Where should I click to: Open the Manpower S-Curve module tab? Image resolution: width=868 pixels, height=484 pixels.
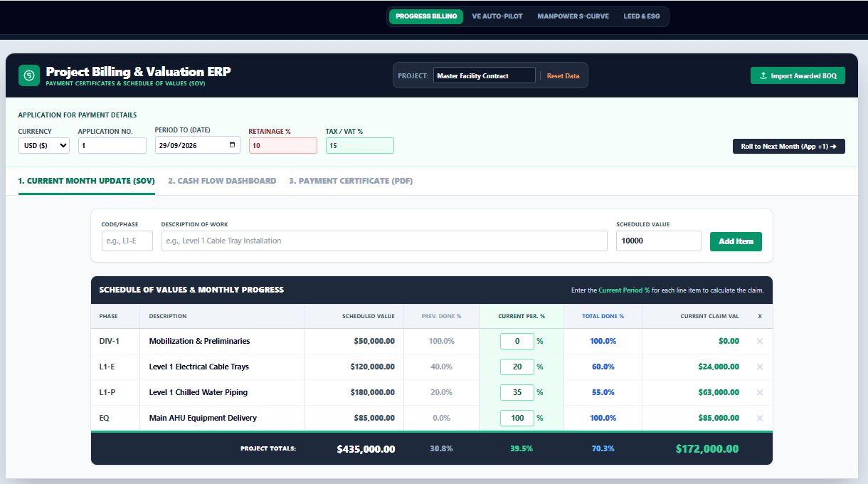click(573, 16)
